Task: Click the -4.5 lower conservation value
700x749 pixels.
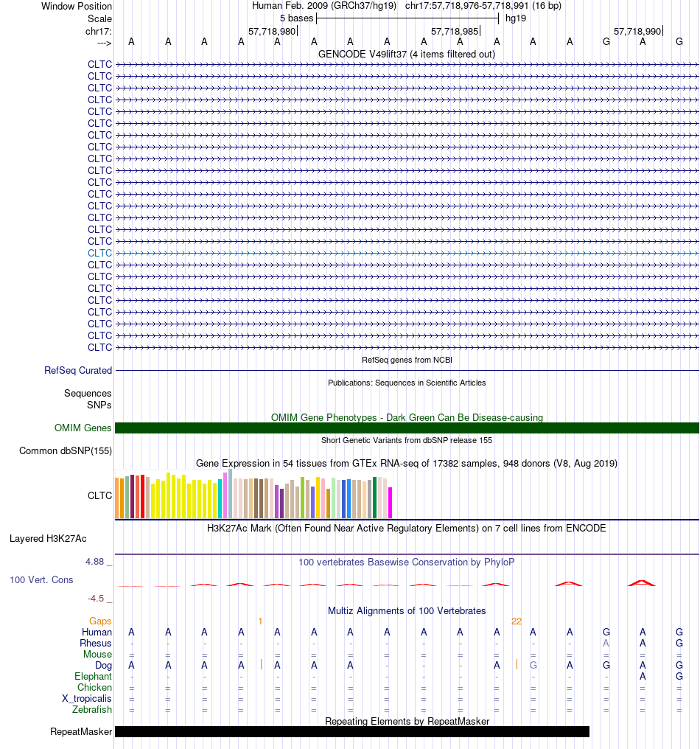Action: pyautogui.click(x=96, y=599)
